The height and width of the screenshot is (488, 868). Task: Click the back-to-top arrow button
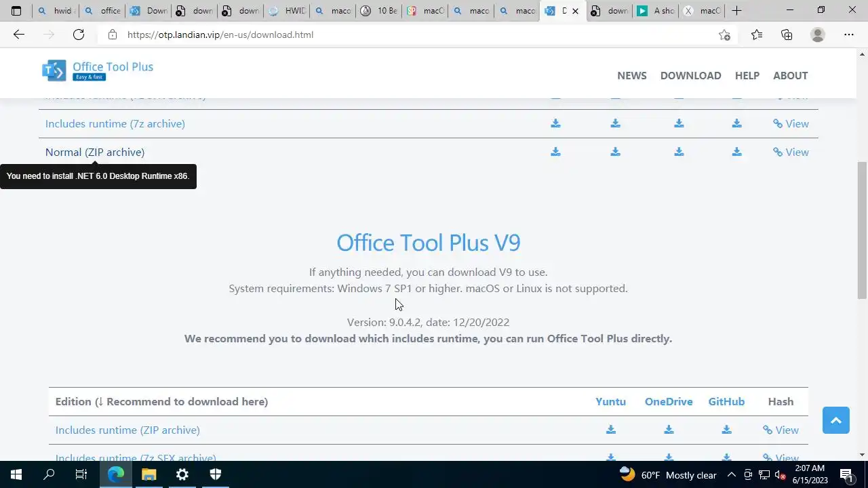point(836,420)
